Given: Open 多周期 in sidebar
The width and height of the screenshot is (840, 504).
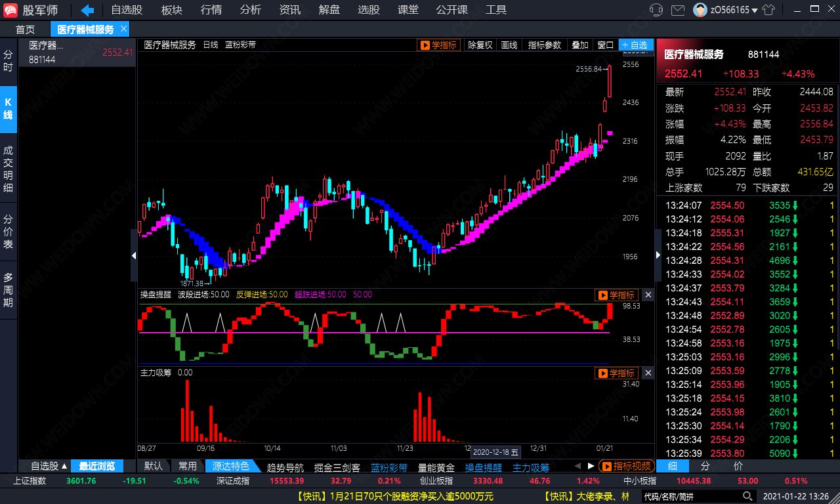Looking at the screenshot, I should click(x=8, y=290).
